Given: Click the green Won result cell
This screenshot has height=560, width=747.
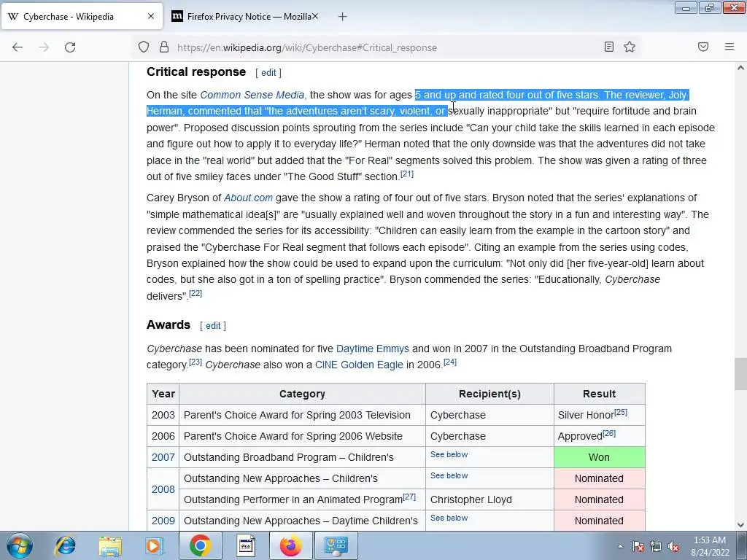Looking at the screenshot, I should point(600,457).
